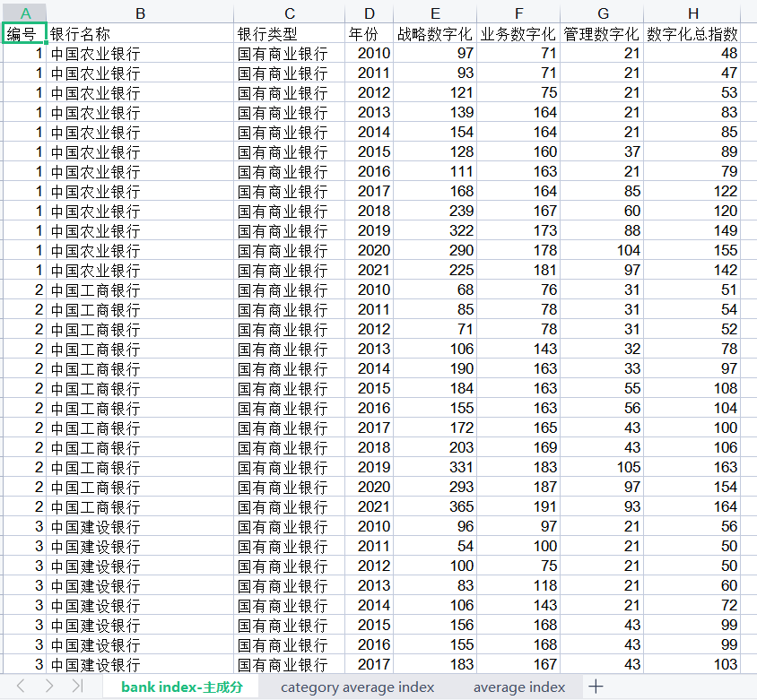
Task: Click the 管理数字化 header cell
Action: click(x=602, y=33)
